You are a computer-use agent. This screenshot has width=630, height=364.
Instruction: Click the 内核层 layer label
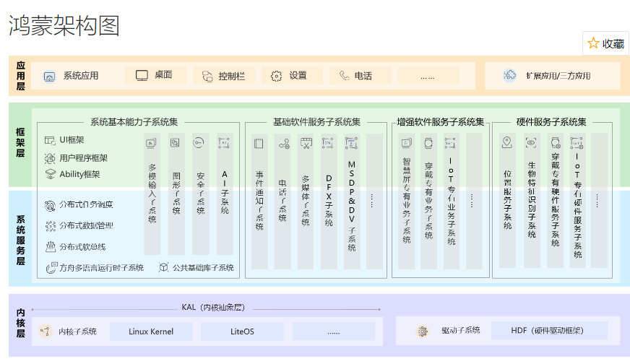click(x=20, y=324)
